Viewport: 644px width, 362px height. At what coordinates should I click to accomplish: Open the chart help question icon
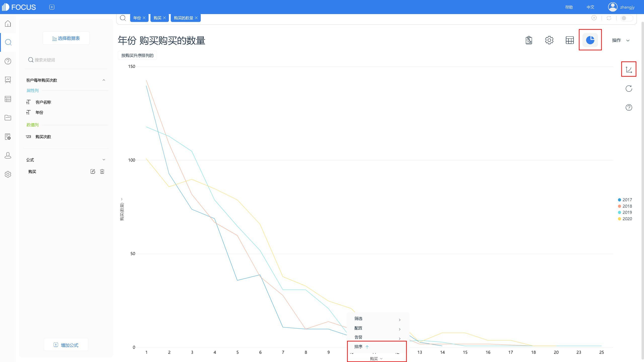[x=629, y=108]
